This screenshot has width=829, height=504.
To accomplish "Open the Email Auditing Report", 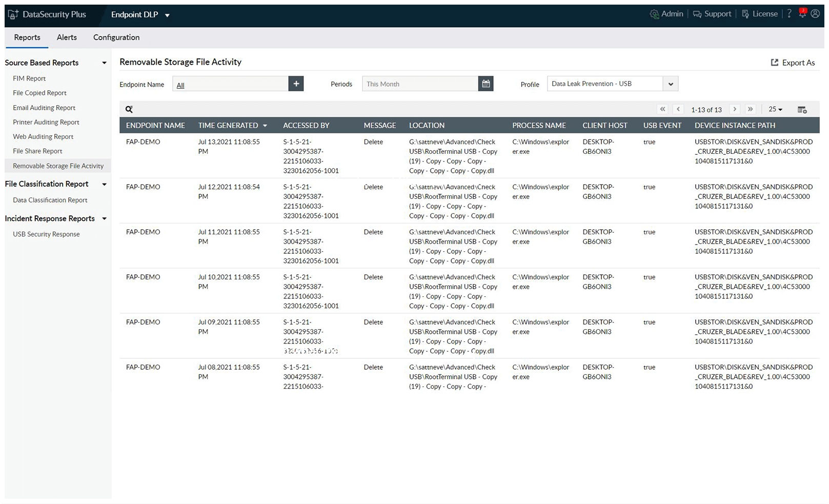I will pos(44,108).
